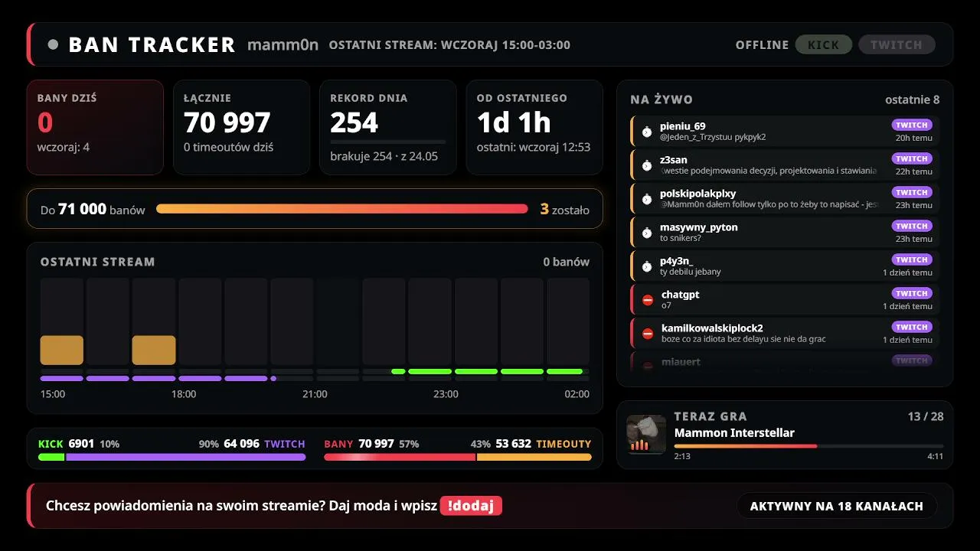The image size is (980, 551).
Task: Click the progress bar to 71 000 banów
Action: (342, 208)
